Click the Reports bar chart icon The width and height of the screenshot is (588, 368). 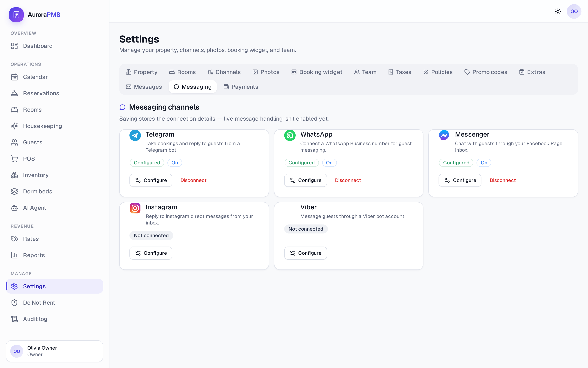click(14, 255)
